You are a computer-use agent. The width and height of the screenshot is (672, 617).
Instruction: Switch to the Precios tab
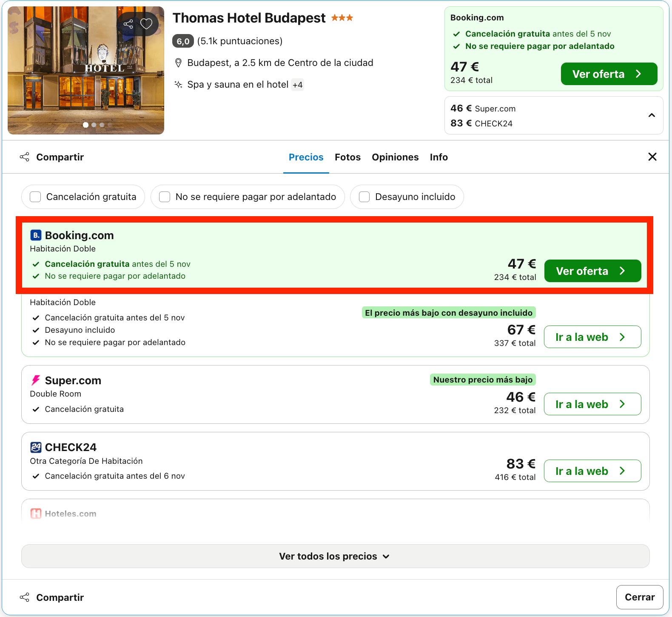tap(306, 157)
